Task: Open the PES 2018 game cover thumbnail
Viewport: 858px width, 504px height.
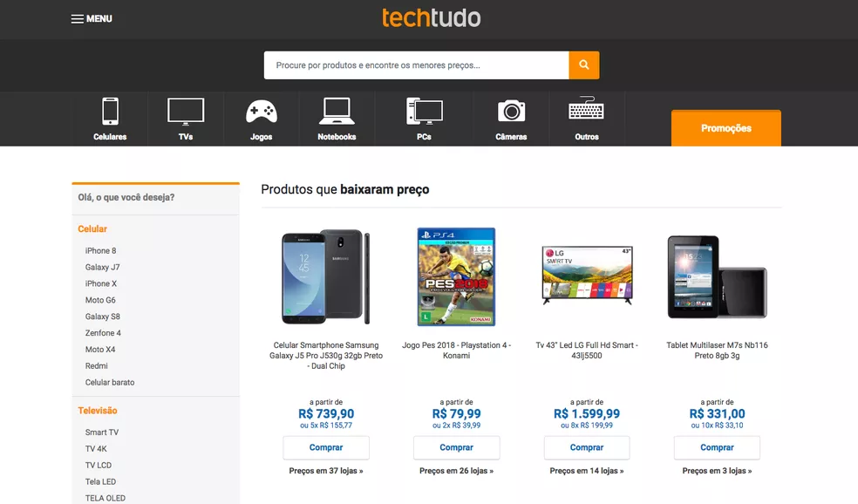Action: (x=456, y=276)
